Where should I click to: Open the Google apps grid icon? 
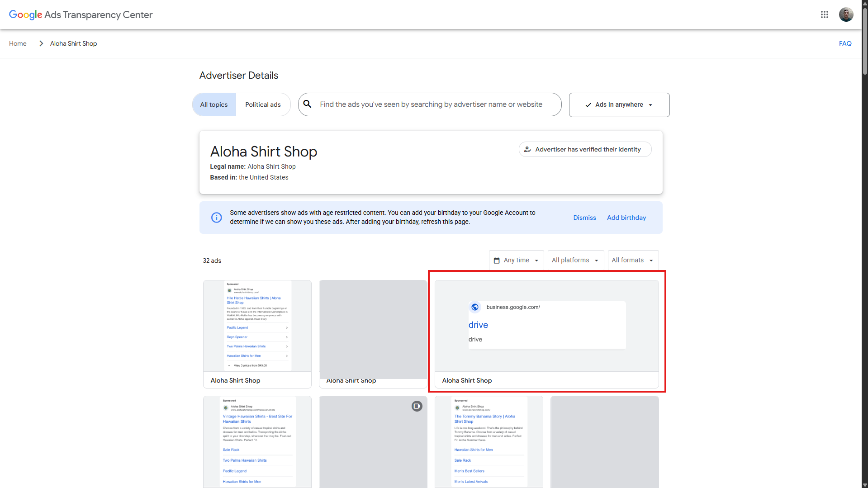point(824,14)
